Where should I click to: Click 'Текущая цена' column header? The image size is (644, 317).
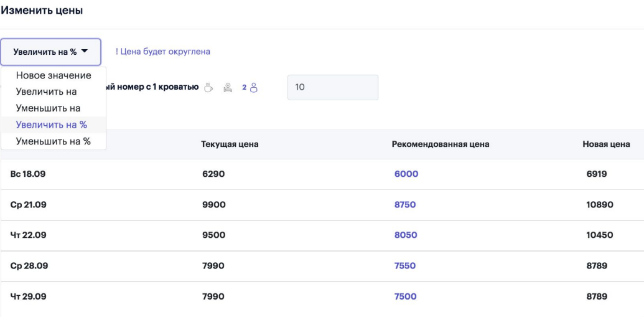point(230,144)
